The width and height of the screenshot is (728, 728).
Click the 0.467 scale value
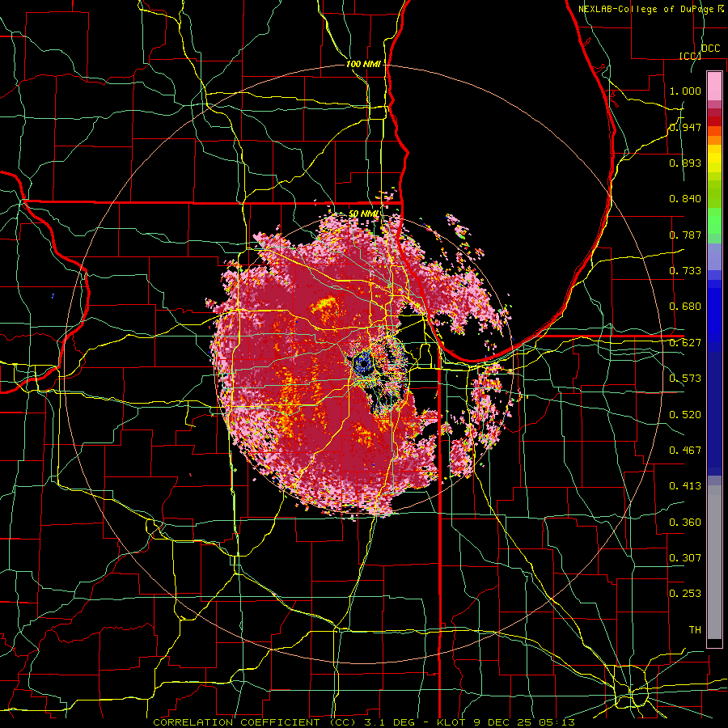[685, 450]
